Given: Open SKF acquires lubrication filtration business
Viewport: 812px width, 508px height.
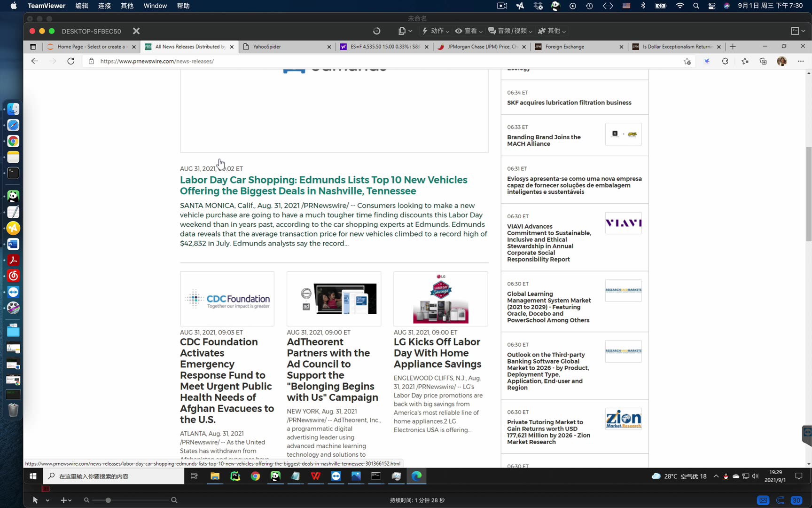Looking at the screenshot, I should [x=569, y=103].
